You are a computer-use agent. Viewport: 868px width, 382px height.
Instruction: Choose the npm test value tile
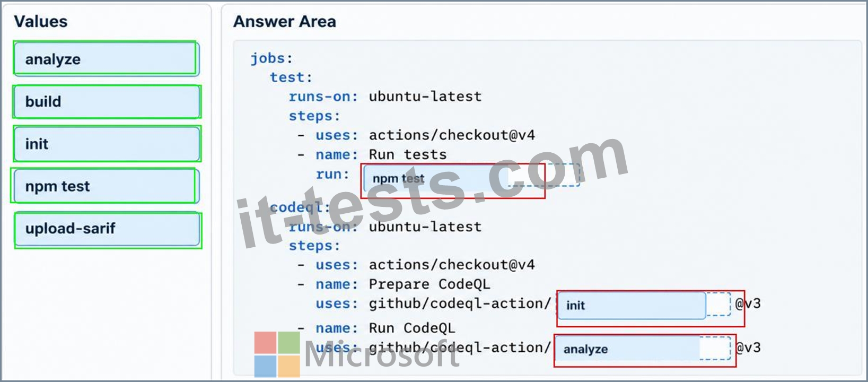105,186
